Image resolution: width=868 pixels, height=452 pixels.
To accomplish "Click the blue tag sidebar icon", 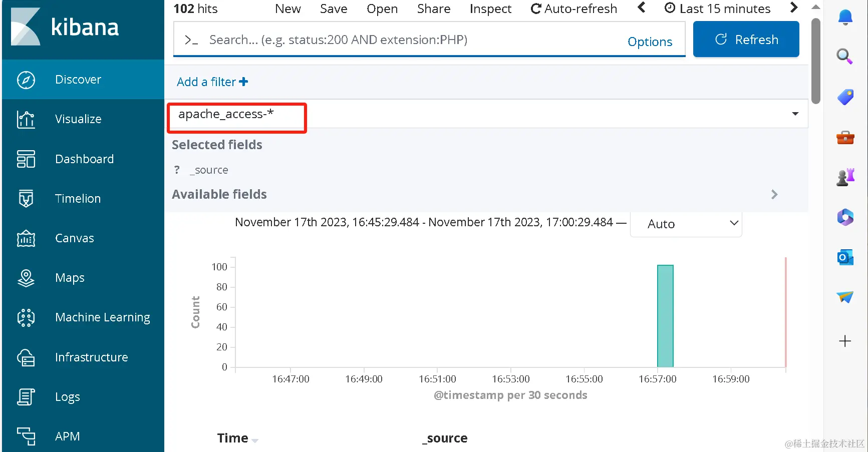I will point(845,97).
